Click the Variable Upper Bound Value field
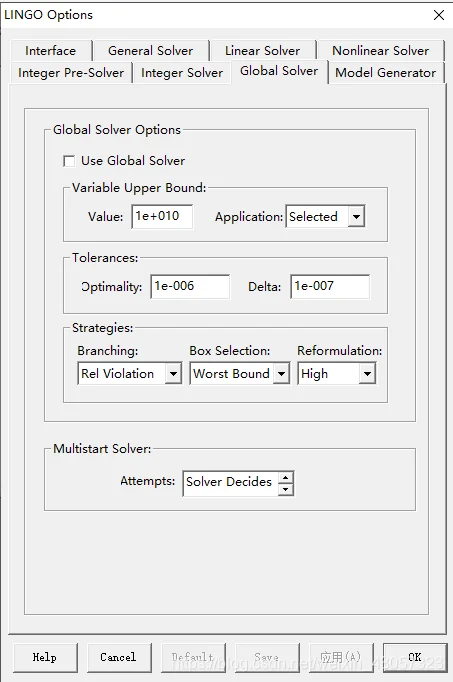 162,216
